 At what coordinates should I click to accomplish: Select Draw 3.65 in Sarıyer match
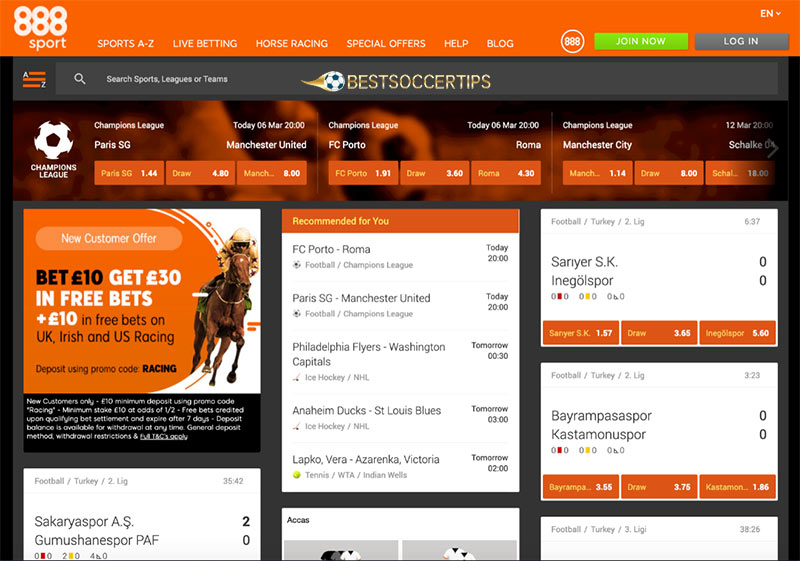[x=659, y=333]
